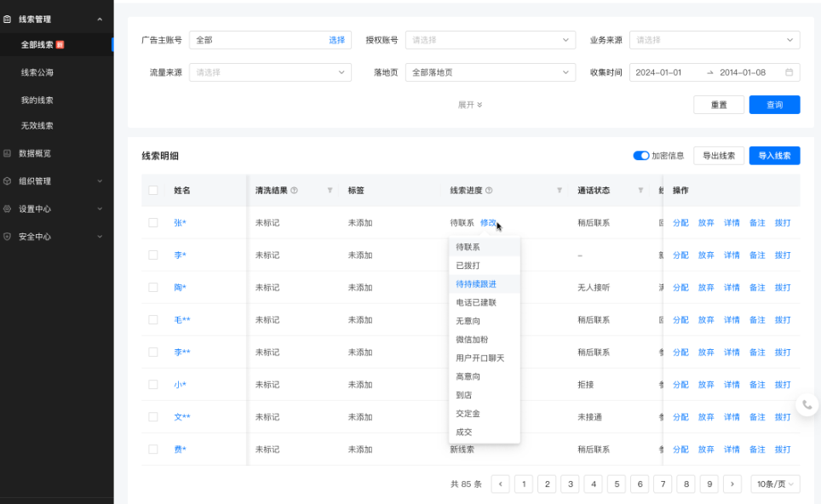Check the checkbox for row 小*
The height and width of the screenshot is (504, 821).
click(x=153, y=385)
